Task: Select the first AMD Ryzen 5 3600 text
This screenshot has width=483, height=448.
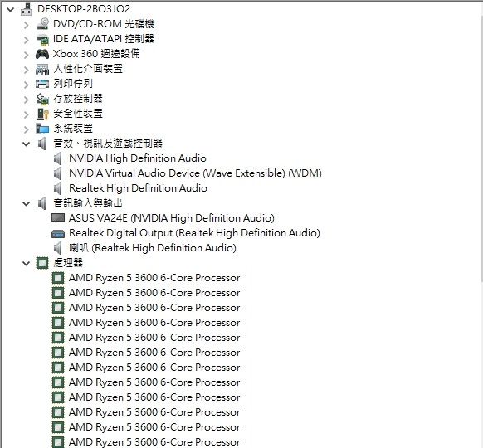Action: 154,278
